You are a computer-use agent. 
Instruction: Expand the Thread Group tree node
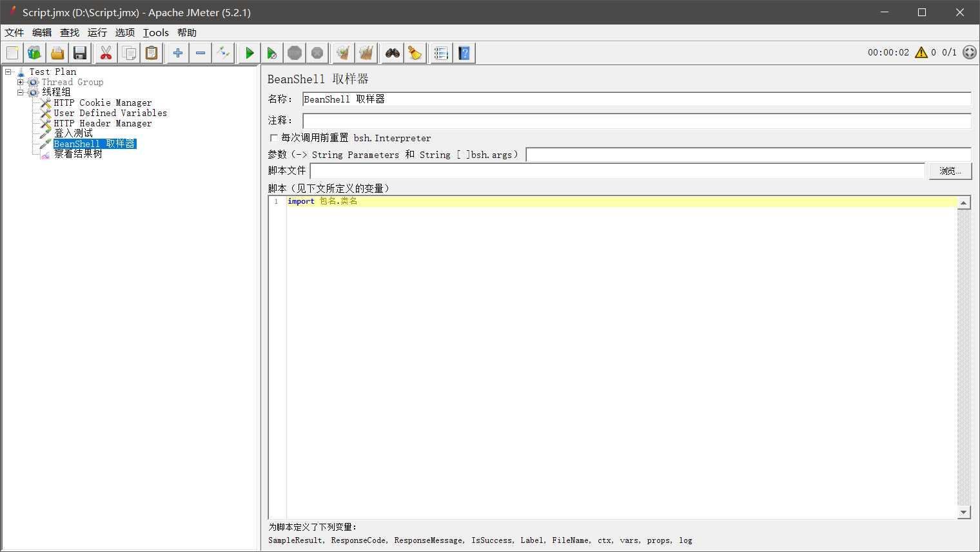coord(21,82)
